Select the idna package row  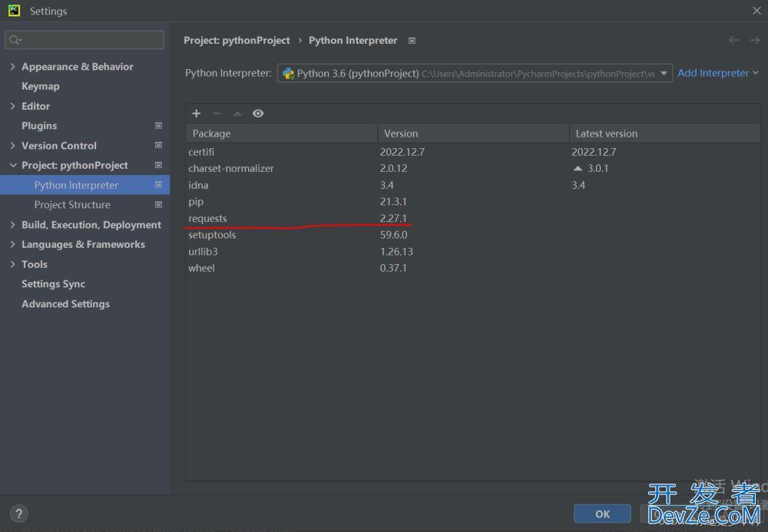(473, 185)
